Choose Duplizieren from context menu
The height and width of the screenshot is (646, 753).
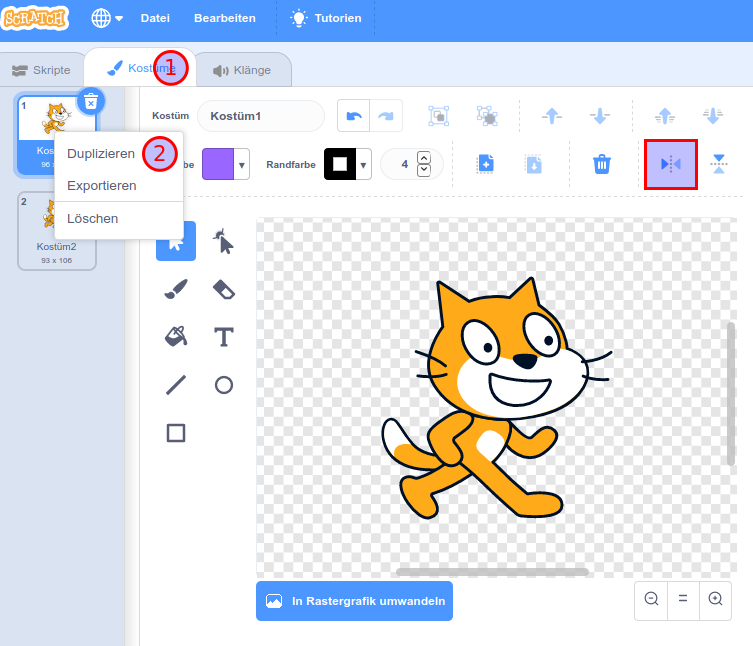pyautogui.click(x=101, y=154)
